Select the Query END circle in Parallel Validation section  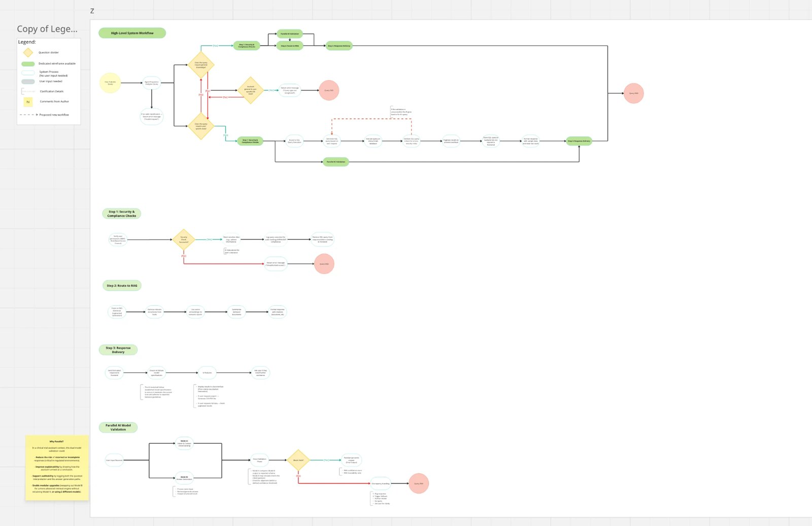coord(419,483)
